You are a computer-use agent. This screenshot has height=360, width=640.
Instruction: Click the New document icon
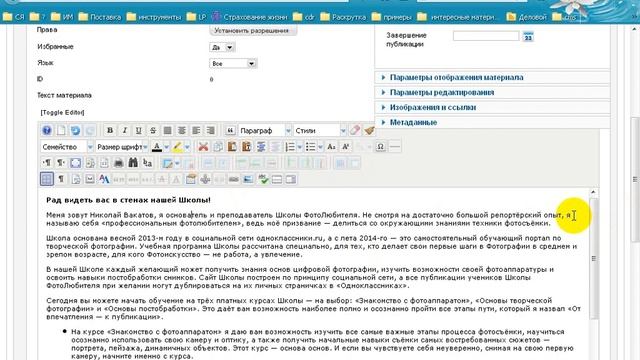[61, 131]
